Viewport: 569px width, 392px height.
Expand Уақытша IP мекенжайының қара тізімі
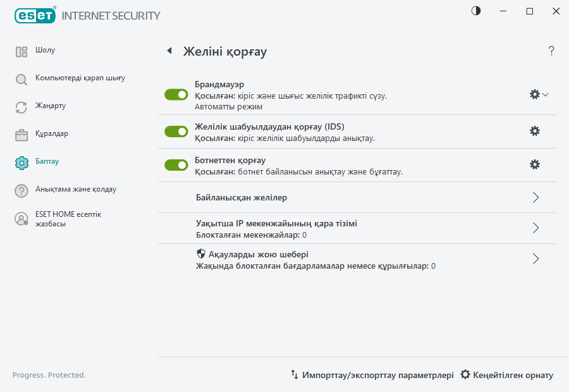[x=535, y=228]
